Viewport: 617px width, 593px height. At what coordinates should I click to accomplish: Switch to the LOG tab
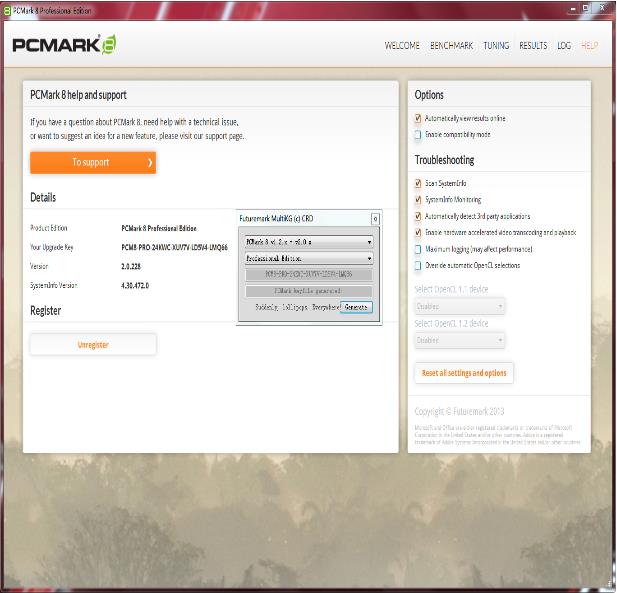[564, 46]
